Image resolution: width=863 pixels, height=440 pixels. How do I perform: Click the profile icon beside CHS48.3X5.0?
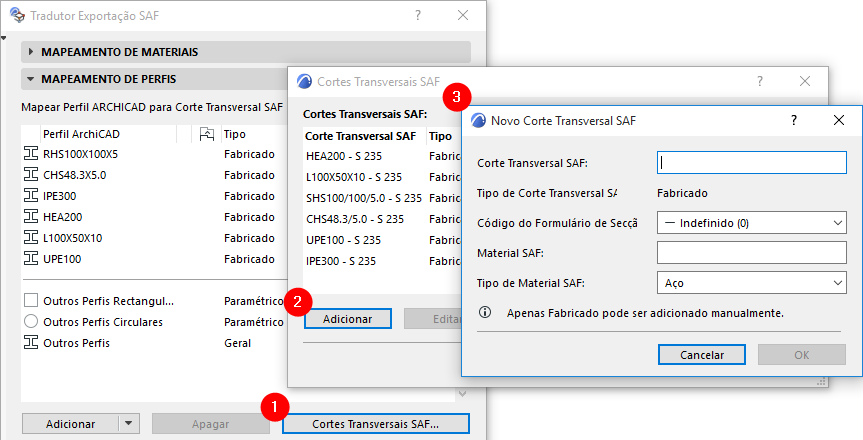[x=31, y=175]
